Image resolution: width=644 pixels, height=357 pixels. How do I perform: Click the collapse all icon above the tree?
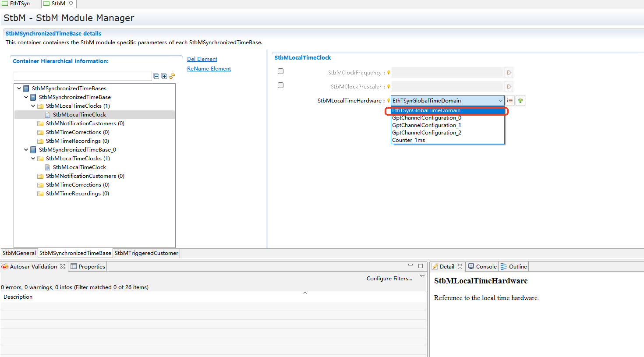156,76
